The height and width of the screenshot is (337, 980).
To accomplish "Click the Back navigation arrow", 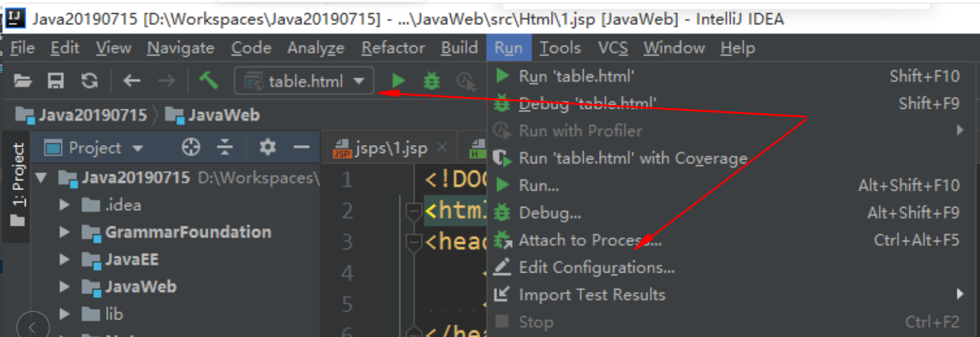I will click(131, 81).
